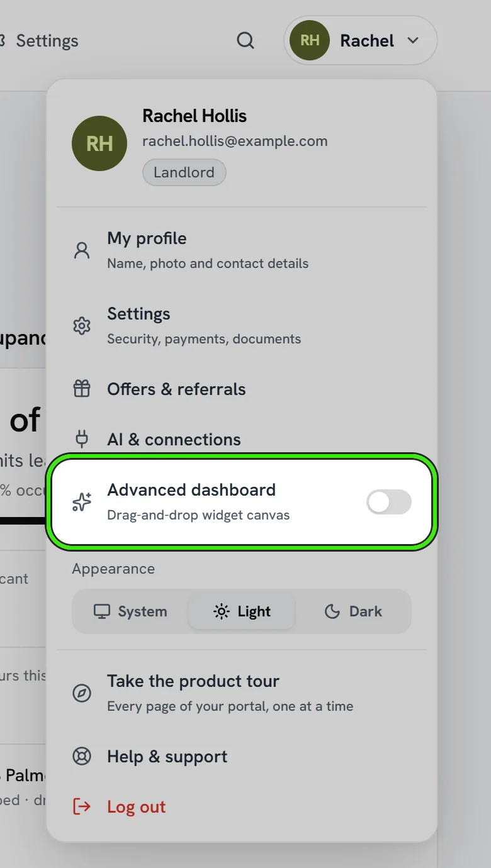Viewport: 491px width, 868px height.
Task: Open Help & support
Action: click(x=242, y=757)
